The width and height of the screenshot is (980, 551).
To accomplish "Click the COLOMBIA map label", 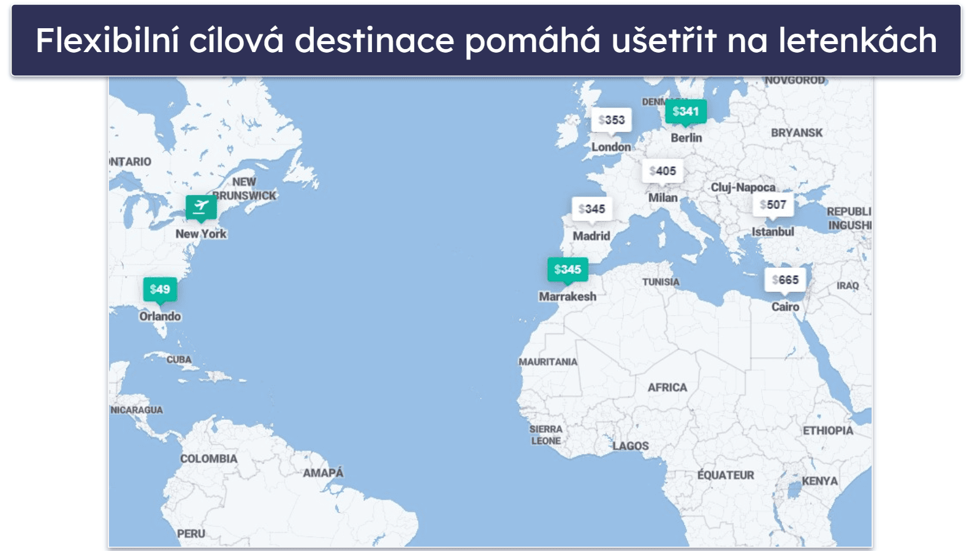I will [x=208, y=459].
